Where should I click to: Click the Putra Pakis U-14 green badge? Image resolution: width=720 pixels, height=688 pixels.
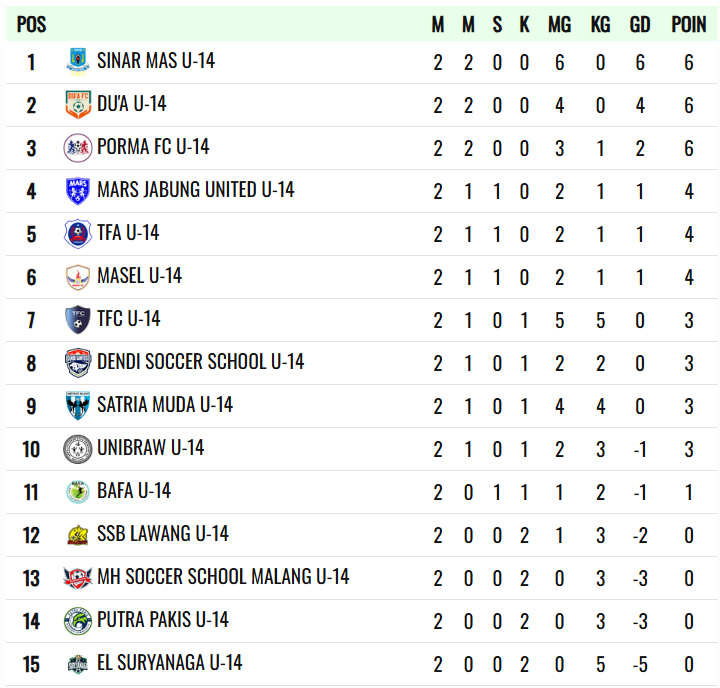pyautogui.click(x=78, y=620)
